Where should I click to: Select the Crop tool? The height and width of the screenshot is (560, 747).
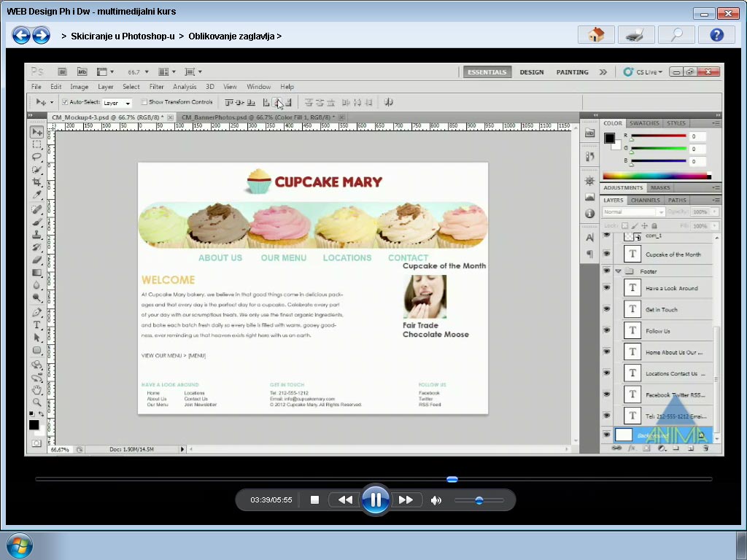[x=36, y=183]
